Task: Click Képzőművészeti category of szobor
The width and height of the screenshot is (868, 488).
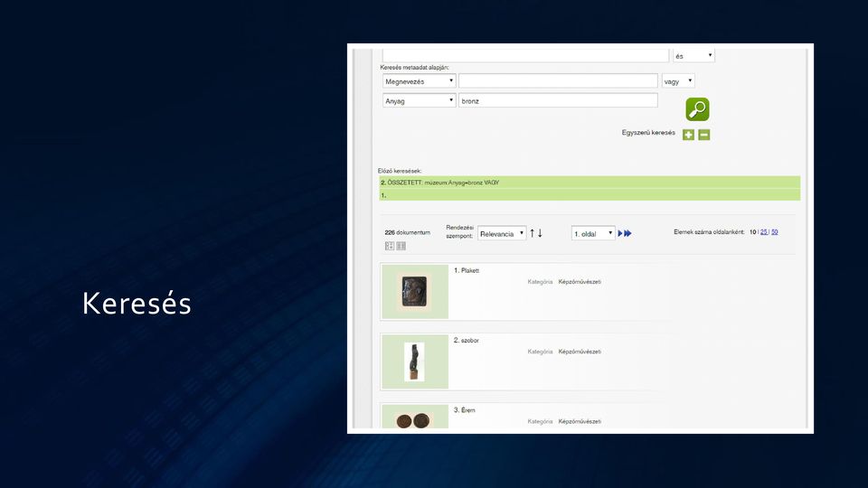Action: click(x=580, y=352)
